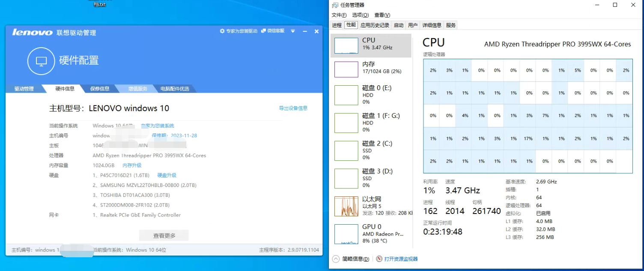
Task: Click the virtualization status 已启用
Action: 543,213
